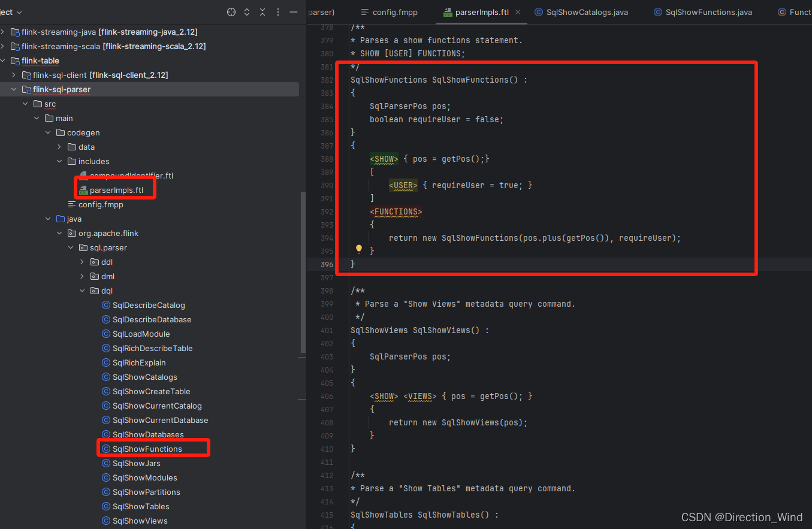Collapse the flink-sql-parser module

pos(14,89)
